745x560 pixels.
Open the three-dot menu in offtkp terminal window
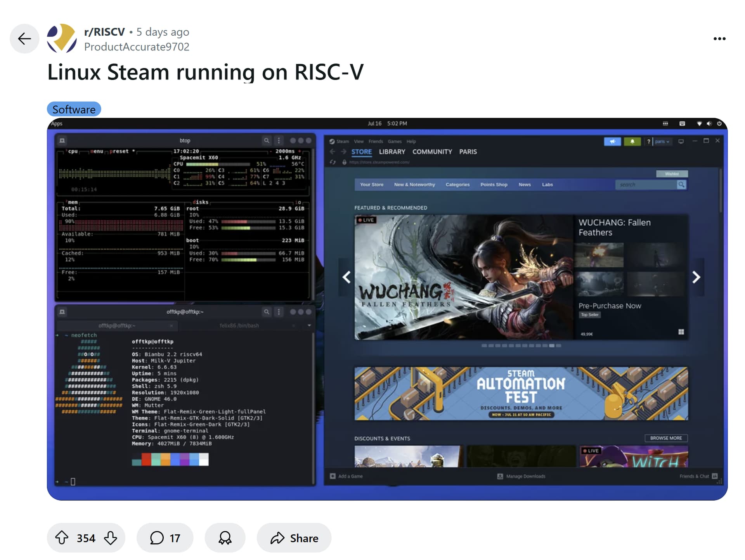[x=279, y=312]
